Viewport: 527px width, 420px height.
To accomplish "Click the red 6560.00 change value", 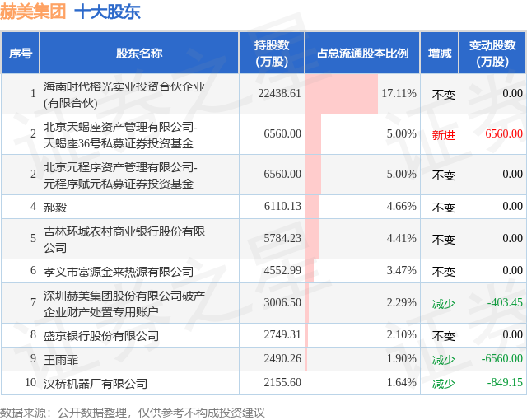I will [x=504, y=133].
